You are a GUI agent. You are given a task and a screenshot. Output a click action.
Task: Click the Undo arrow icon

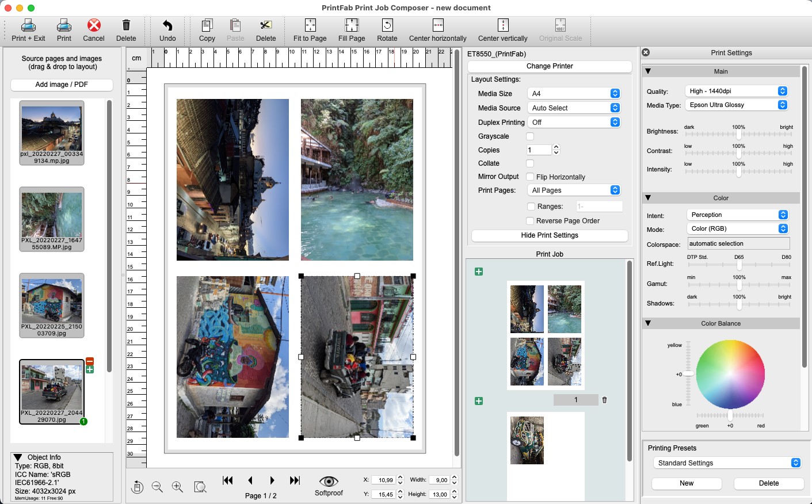[167, 26]
